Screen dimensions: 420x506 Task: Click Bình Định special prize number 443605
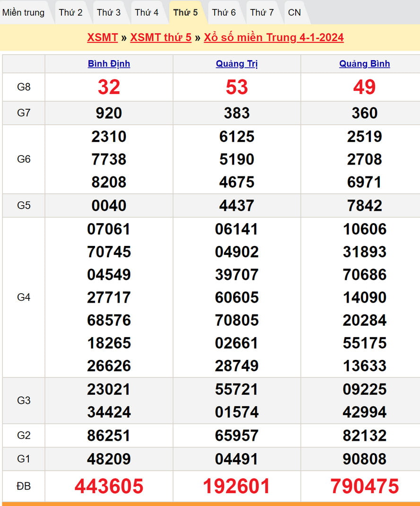(x=109, y=486)
